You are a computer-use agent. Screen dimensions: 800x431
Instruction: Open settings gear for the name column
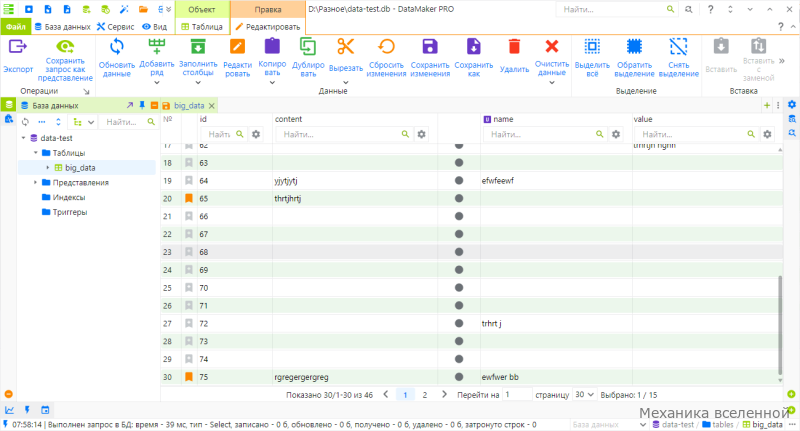pyautogui.click(x=616, y=134)
